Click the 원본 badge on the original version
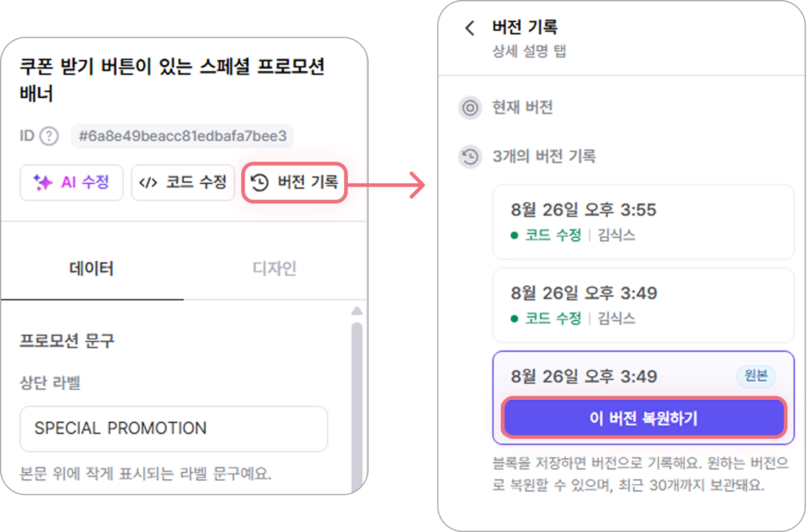The width and height of the screenshot is (812, 532). pyautogui.click(x=756, y=376)
